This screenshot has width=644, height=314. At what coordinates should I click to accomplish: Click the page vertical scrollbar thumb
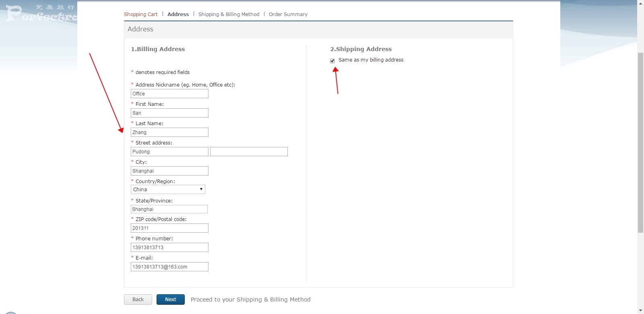coord(640,142)
